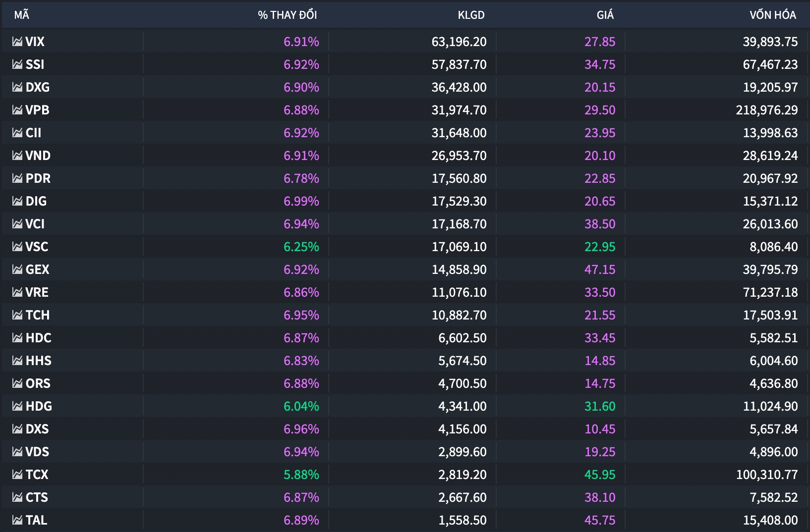Open the chart icon beside SSI

(17, 64)
